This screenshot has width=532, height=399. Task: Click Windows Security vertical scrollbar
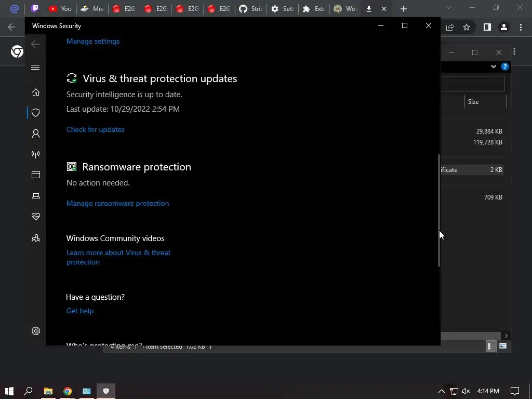click(x=439, y=210)
